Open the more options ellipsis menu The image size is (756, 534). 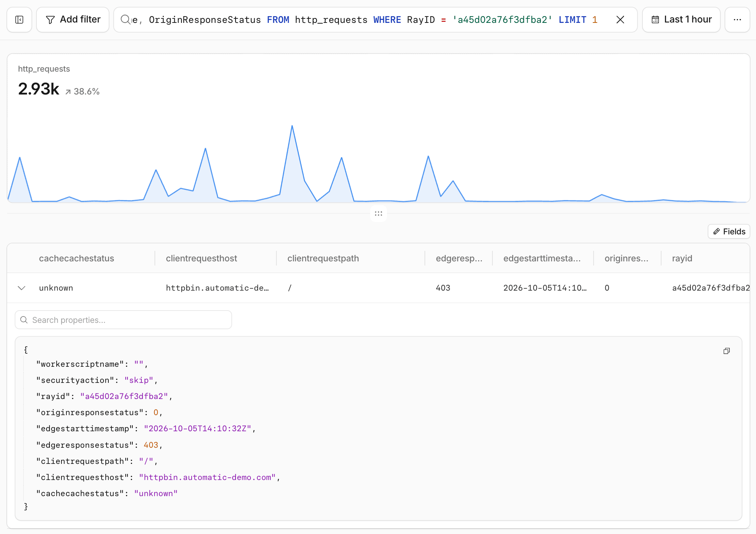click(x=737, y=19)
